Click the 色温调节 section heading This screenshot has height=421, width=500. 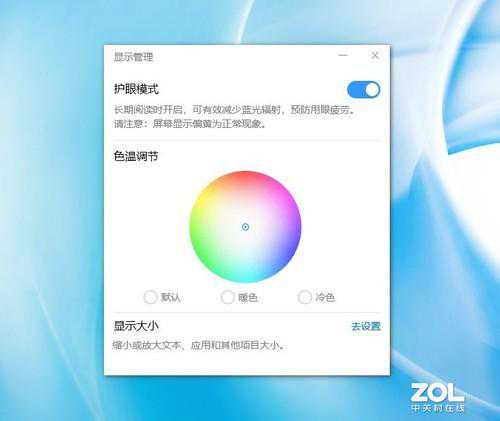pos(136,156)
